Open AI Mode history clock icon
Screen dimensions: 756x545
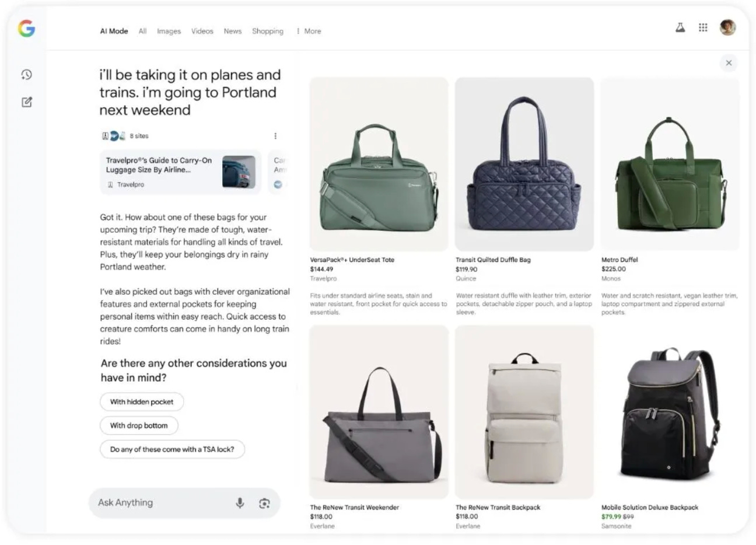26,75
